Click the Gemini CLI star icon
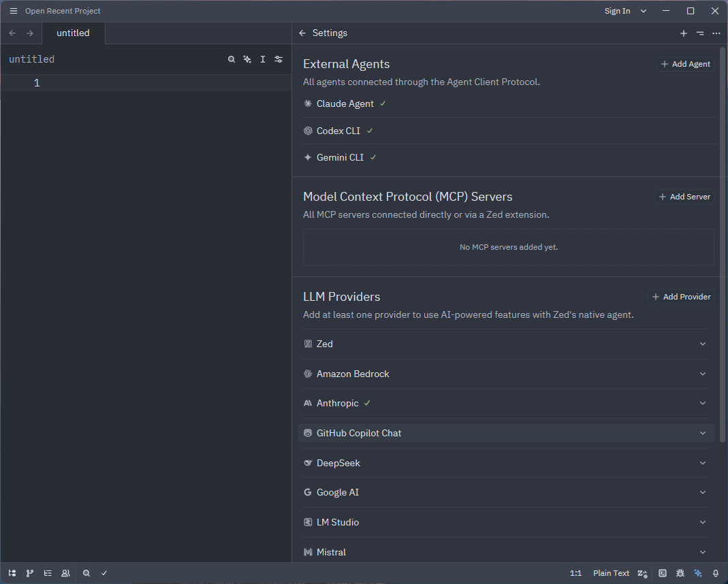The image size is (728, 584). click(308, 158)
